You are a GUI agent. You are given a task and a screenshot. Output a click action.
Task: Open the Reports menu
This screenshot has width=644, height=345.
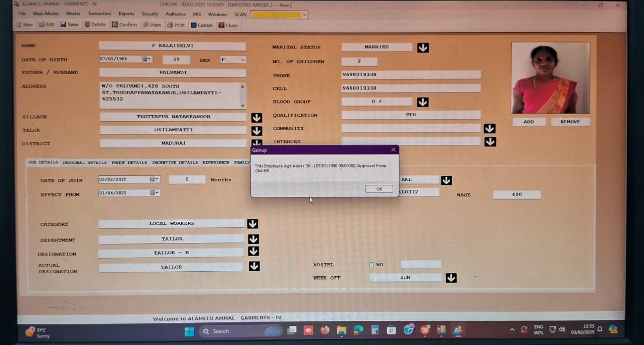point(126,14)
